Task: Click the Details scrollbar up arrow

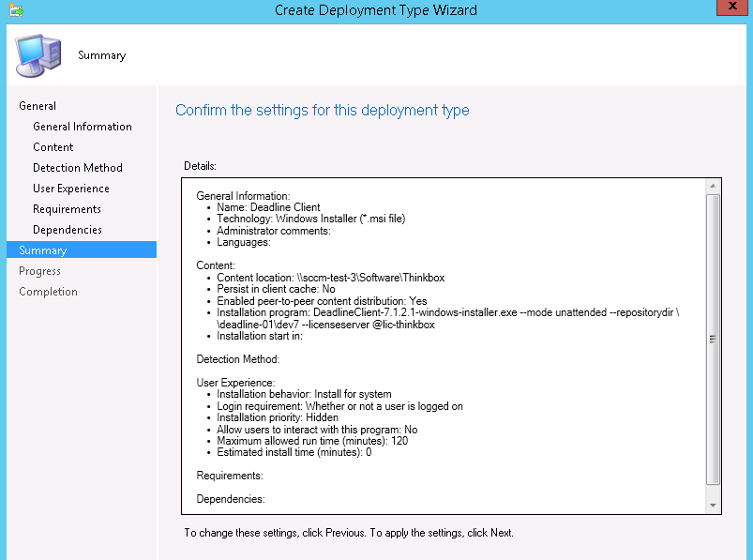Action: point(714,187)
